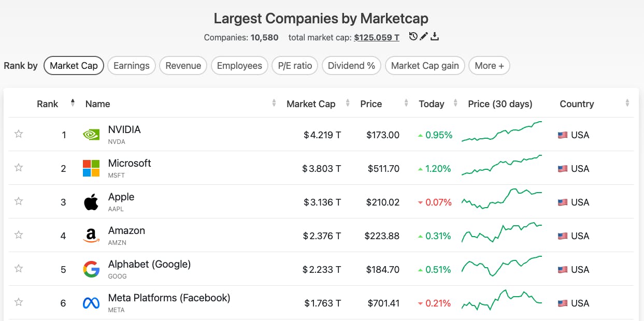This screenshot has width=644, height=321.
Task: Click the download icon beside the edit pencil
Action: point(435,36)
